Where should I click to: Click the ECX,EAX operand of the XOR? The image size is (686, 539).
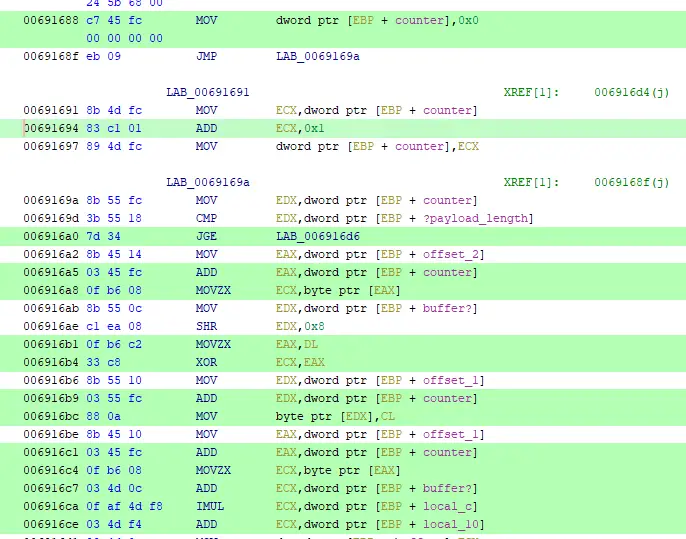300,362
